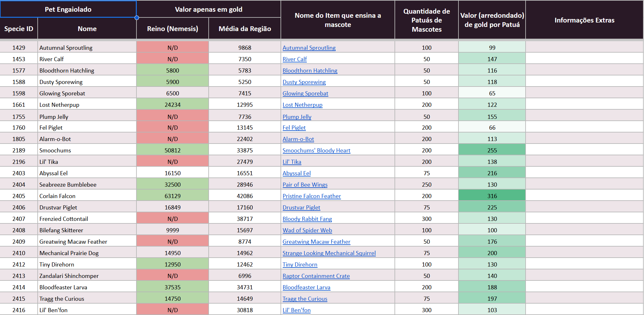Open the Autumnal Sproutling item link

[309, 48]
